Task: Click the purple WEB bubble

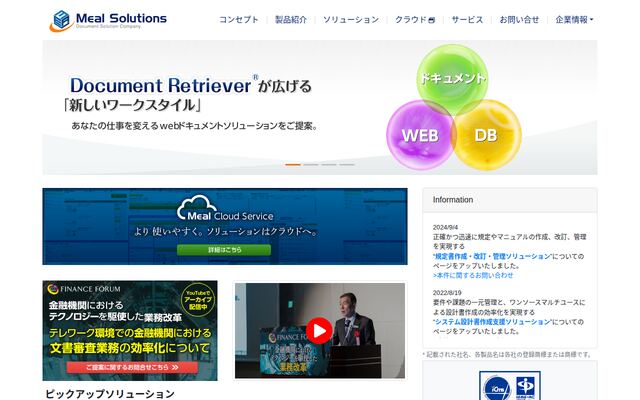Action: [x=420, y=136]
